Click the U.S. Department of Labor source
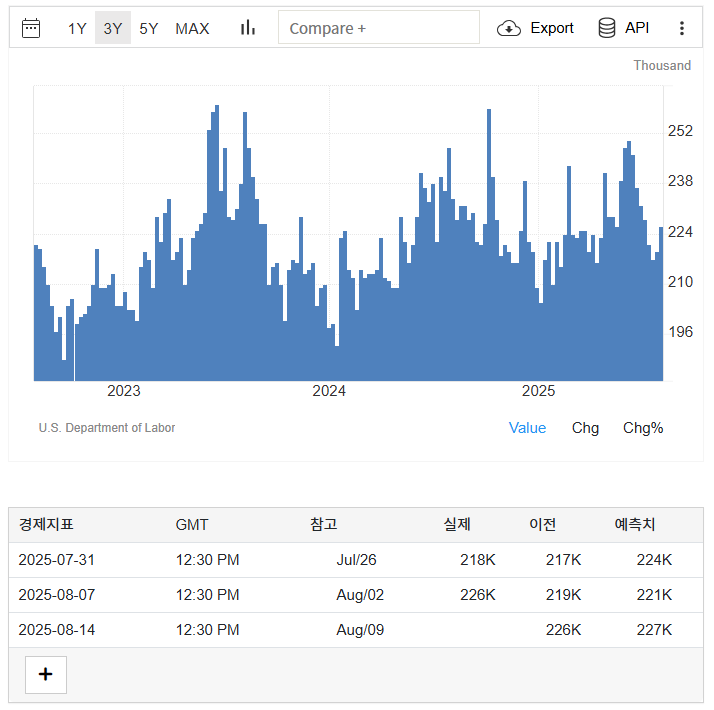Image resolution: width=714 pixels, height=710 pixels. click(107, 428)
